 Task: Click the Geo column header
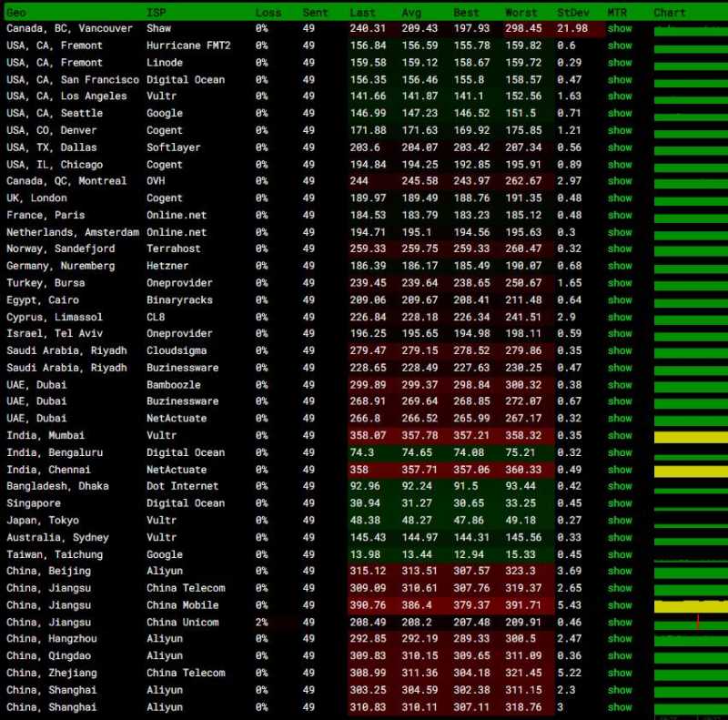click(x=16, y=13)
